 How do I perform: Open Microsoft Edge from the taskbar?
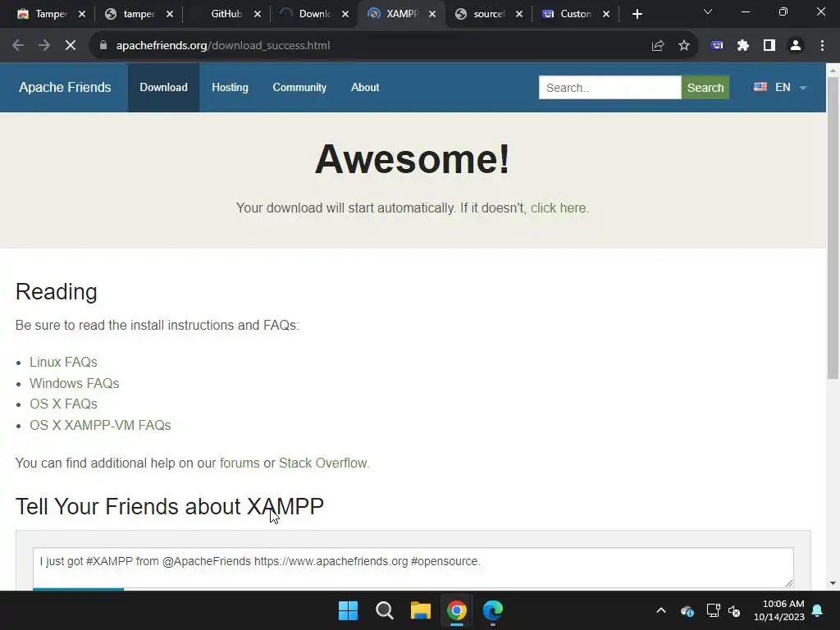pos(493,610)
